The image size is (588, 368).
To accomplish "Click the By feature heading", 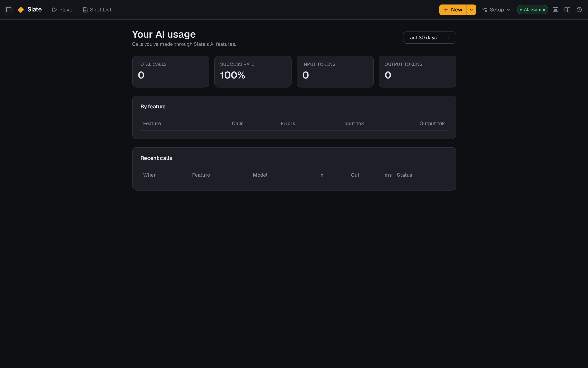I will tap(153, 107).
